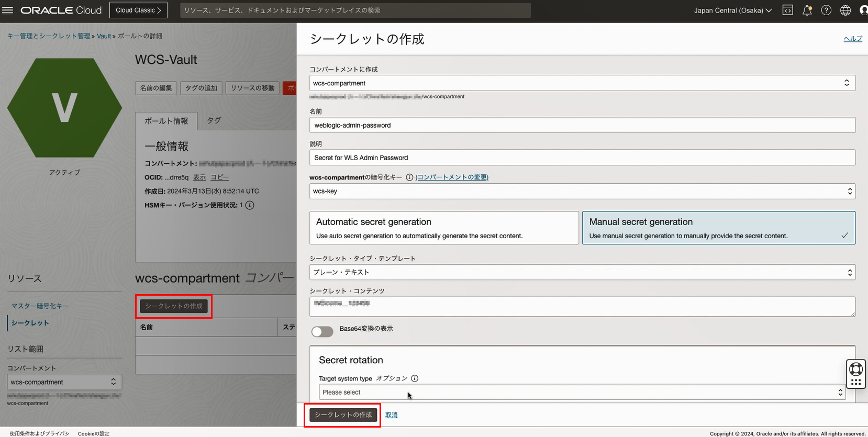Click the info icon beside Target system type
The image size is (868, 437).
[415, 378]
